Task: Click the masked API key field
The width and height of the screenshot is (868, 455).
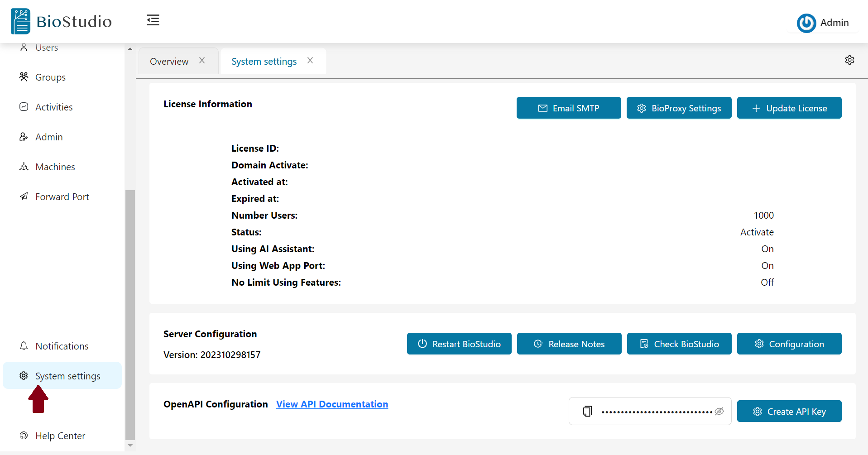Action: coord(650,411)
